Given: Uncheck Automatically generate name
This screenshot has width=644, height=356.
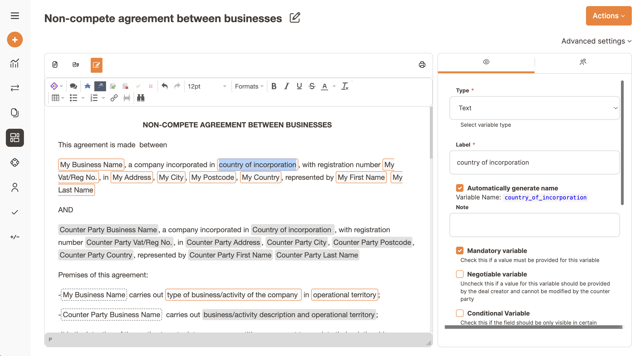Looking at the screenshot, I should tap(459, 188).
